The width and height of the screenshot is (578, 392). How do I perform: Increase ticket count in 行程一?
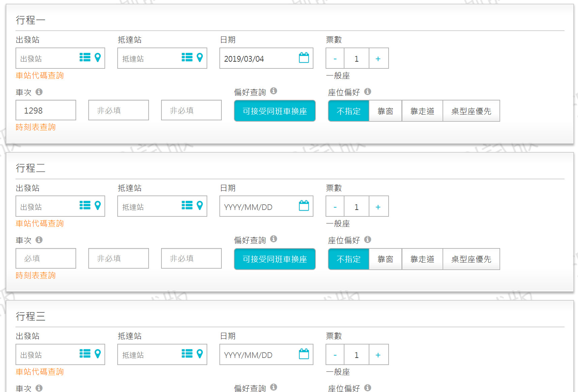coord(378,58)
